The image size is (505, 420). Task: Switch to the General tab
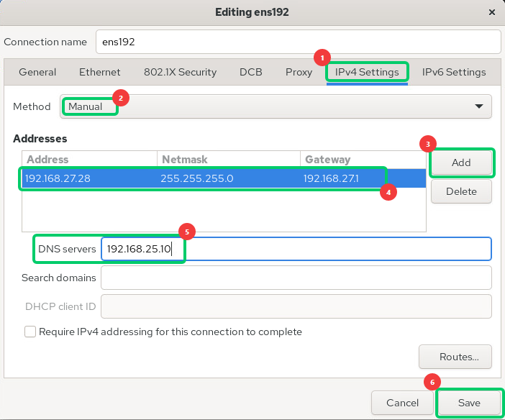point(37,72)
